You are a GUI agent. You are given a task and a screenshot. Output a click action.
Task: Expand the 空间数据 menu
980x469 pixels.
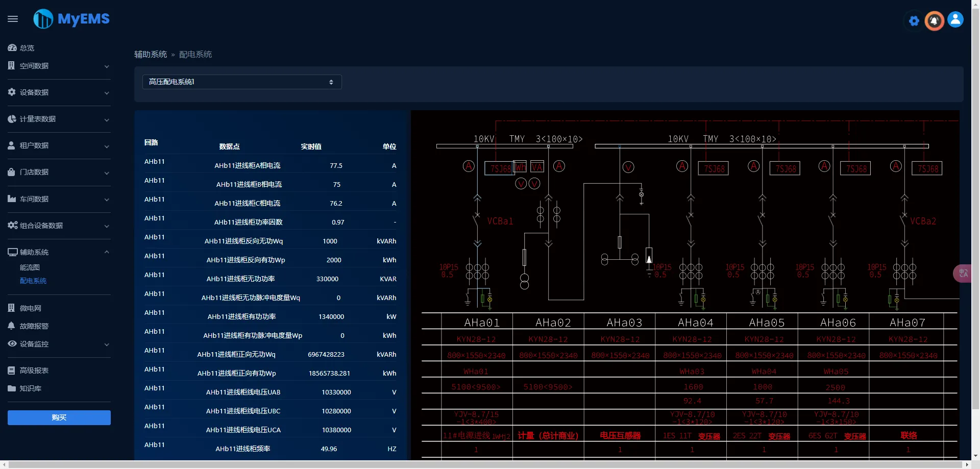59,66
